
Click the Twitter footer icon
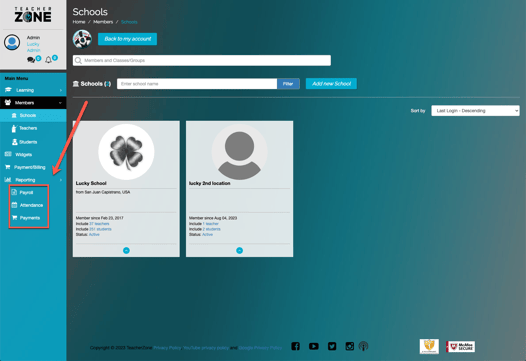(332, 346)
